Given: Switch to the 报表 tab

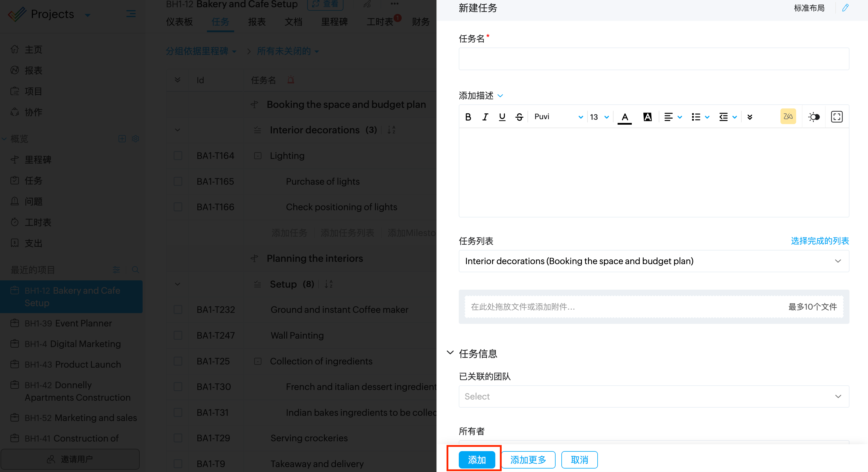Looking at the screenshot, I should point(257,22).
